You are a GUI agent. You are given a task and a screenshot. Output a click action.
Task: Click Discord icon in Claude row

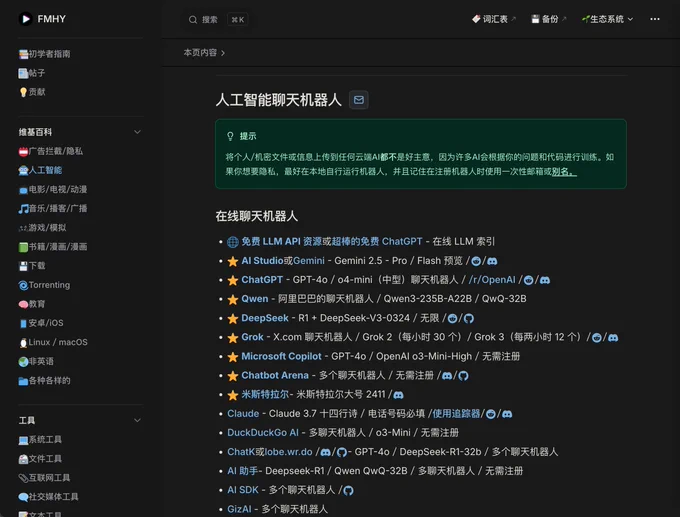pos(507,414)
